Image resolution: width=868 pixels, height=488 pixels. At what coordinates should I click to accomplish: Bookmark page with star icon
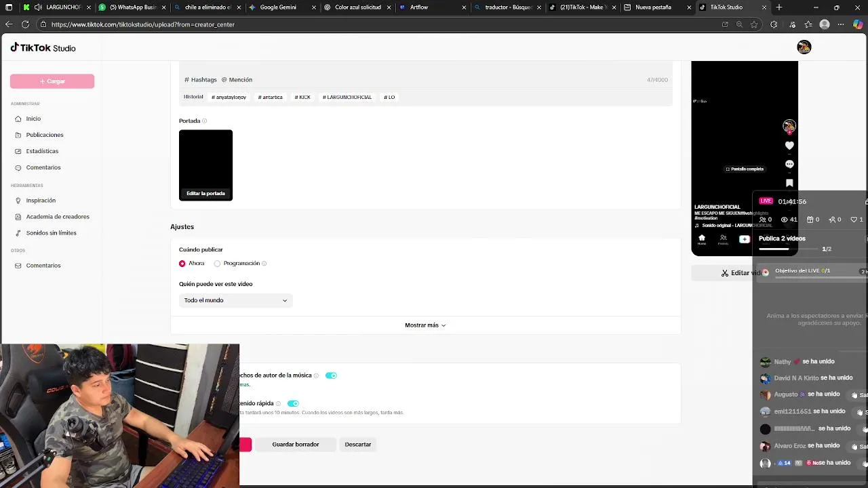coord(754,24)
